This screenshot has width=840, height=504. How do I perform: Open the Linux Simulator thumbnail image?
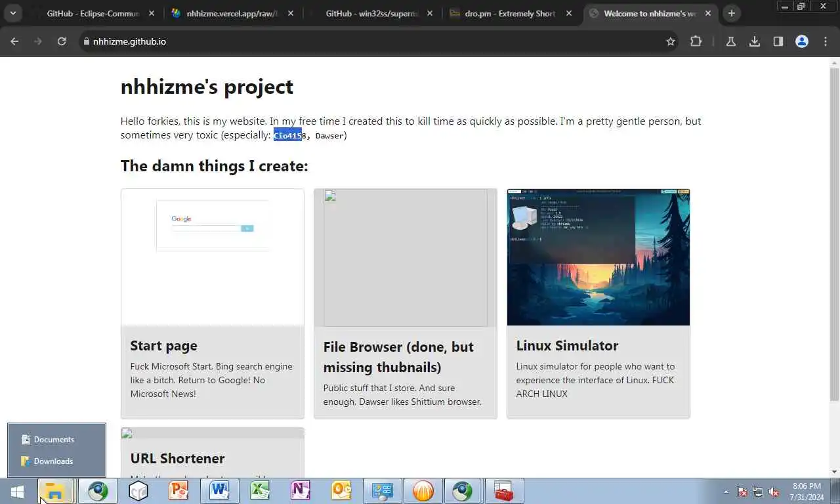coord(598,257)
